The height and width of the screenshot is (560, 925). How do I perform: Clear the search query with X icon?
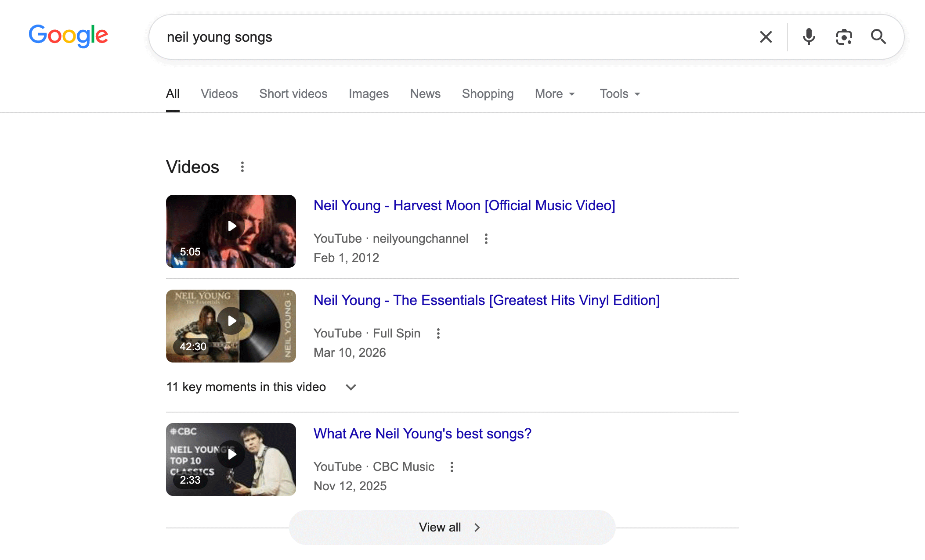pos(766,37)
